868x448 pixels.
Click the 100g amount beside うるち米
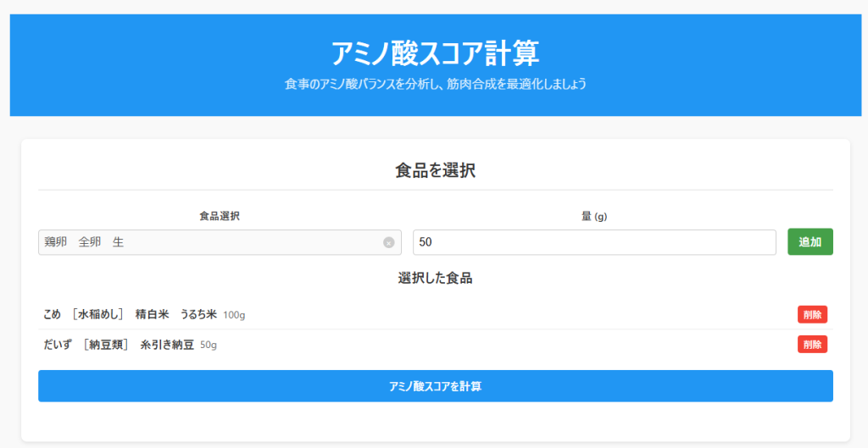[x=234, y=315]
